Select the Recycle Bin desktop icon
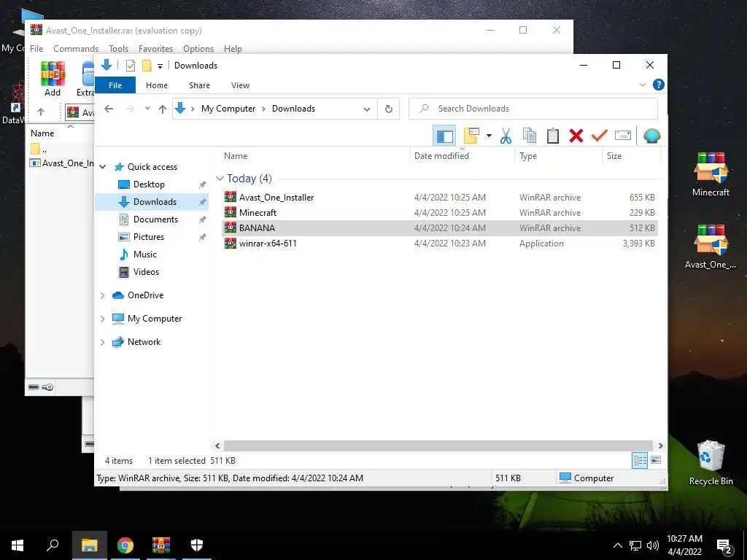Screen dimensions: 747x560 click(x=711, y=463)
